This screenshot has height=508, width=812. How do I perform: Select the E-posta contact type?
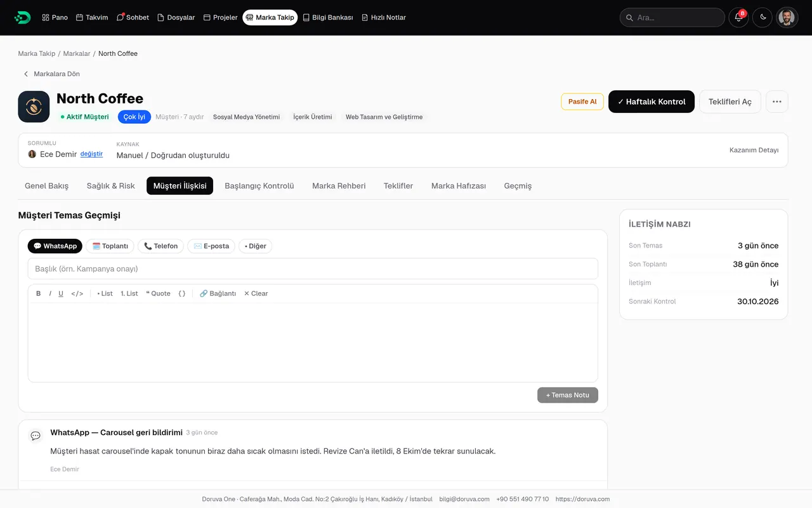(211, 246)
